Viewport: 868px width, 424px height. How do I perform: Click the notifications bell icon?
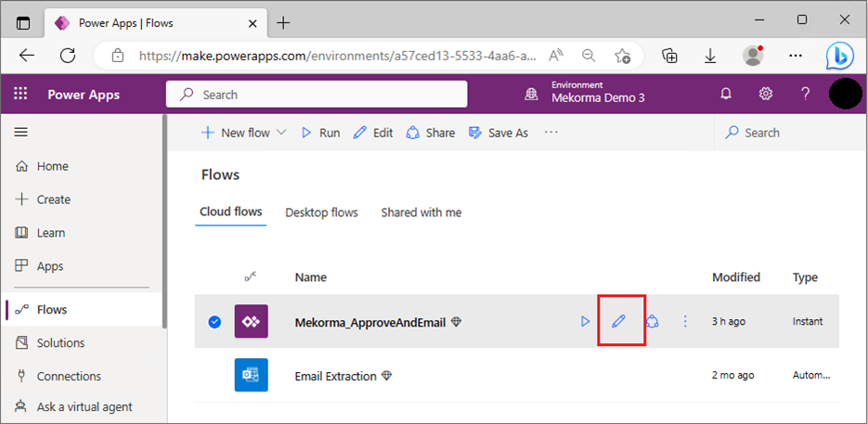click(x=726, y=94)
